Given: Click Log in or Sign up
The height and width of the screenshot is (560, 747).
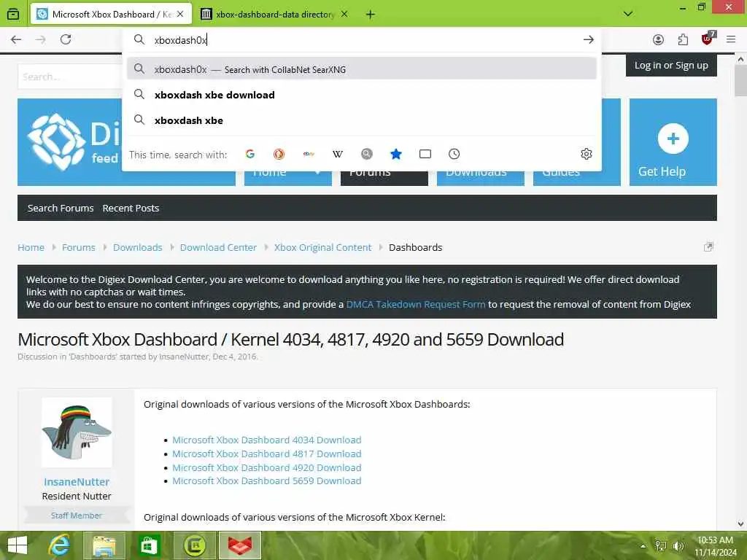Looking at the screenshot, I should tap(671, 65).
